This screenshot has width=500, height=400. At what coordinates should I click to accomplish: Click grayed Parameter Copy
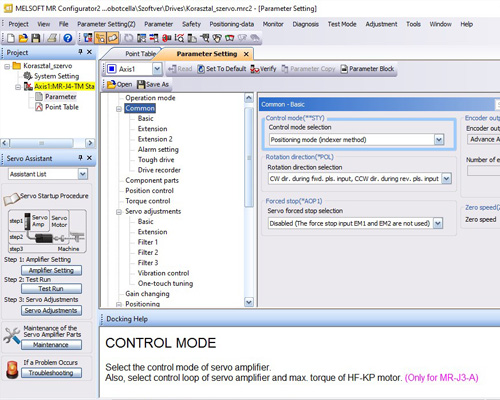point(308,69)
